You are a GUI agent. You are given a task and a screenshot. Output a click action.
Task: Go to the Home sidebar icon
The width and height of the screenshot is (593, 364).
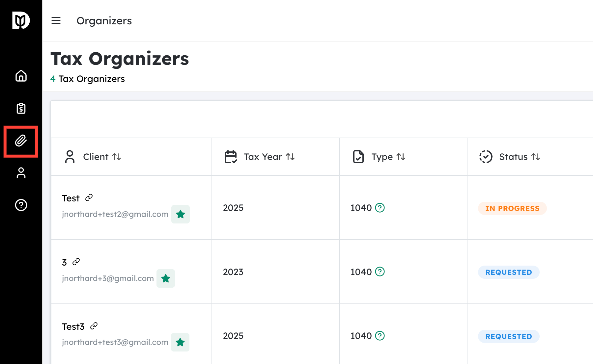pyautogui.click(x=21, y=76)
